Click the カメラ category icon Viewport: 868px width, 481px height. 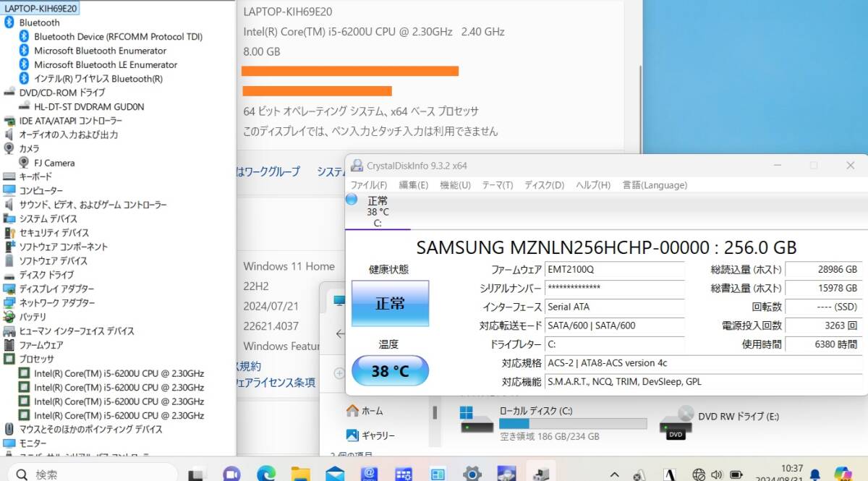9,148
